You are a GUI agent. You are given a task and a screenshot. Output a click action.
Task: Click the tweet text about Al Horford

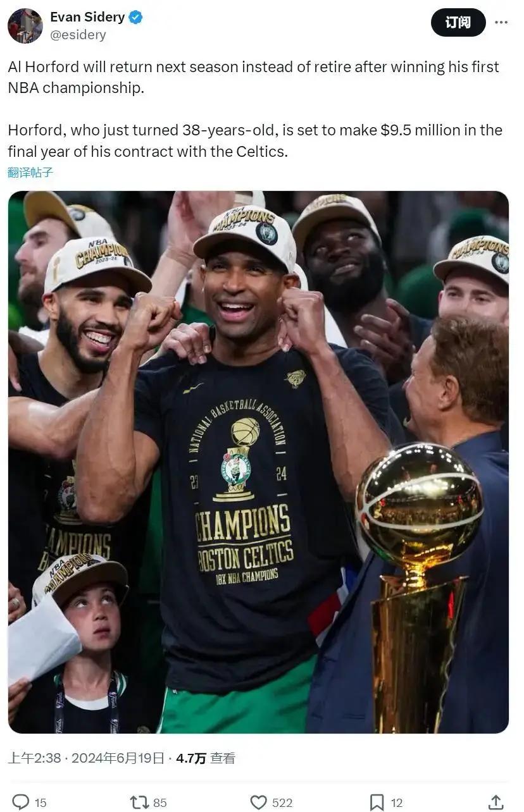point(255,109)
